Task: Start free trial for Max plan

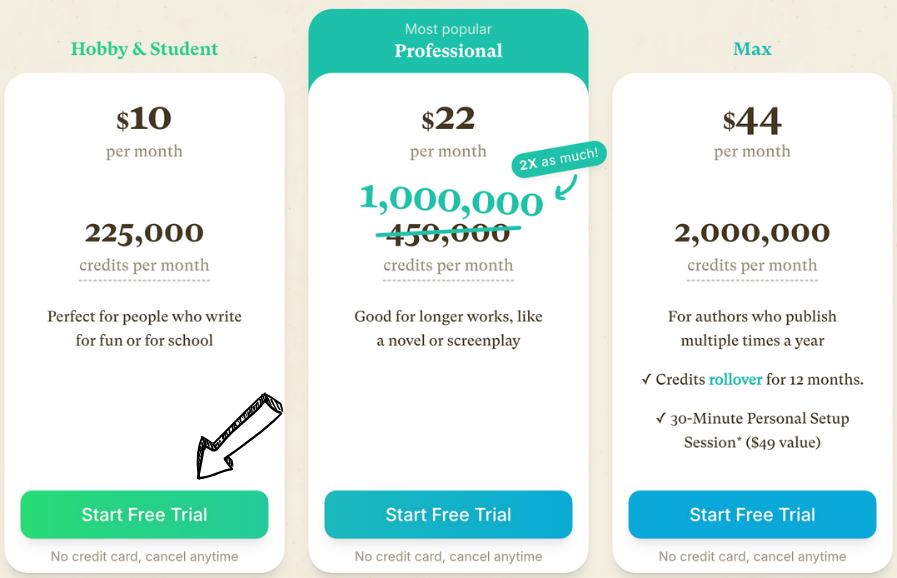Action: pyautogui.click(x=752, y=515)
